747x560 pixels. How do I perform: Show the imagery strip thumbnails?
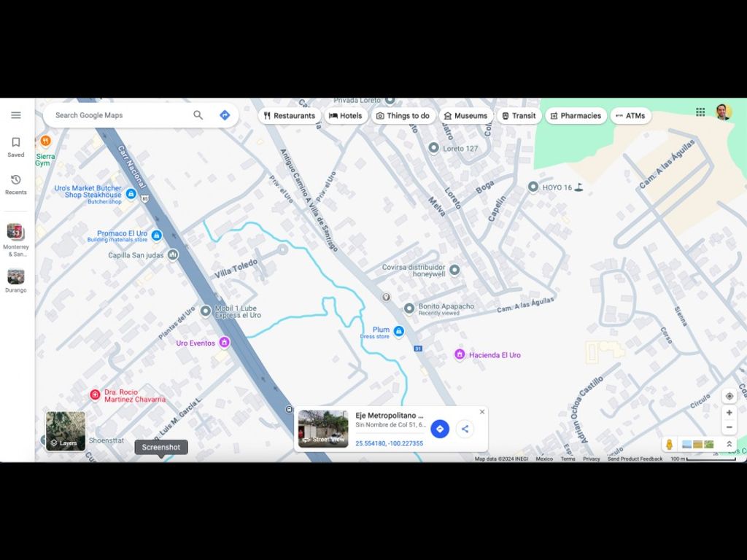coord(698,444)
